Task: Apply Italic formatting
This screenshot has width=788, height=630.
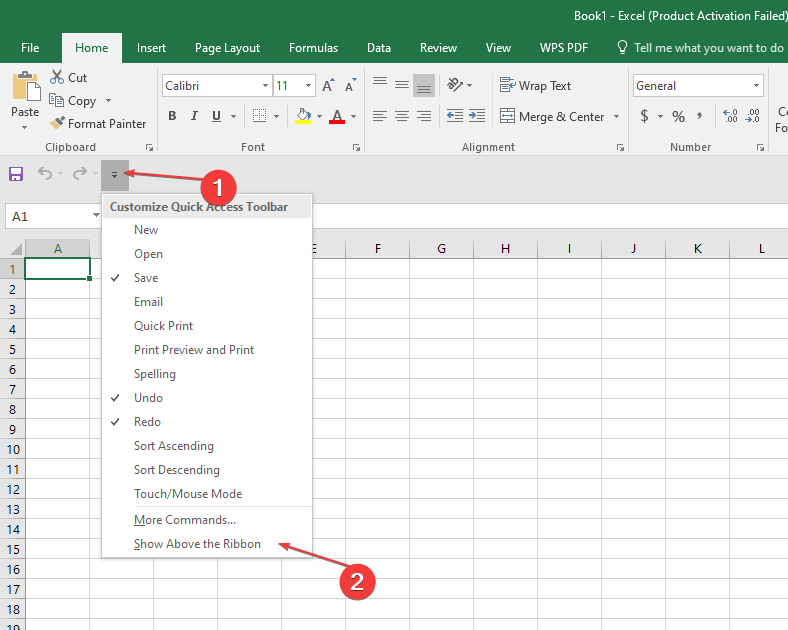Action: click(x=194, y=117)
